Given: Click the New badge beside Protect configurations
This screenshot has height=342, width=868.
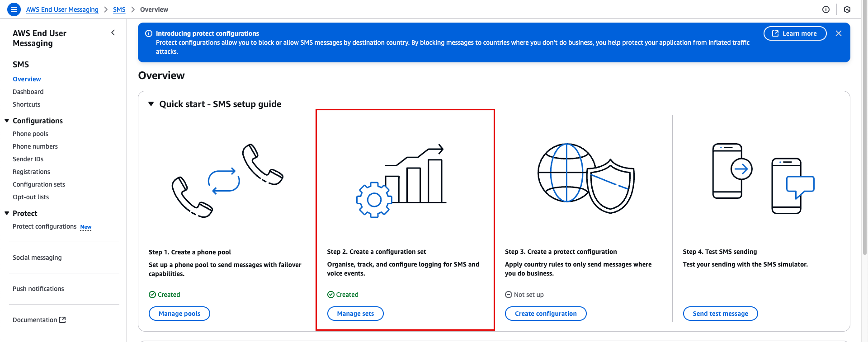Looking at the screenshot, I should [86, 227].
